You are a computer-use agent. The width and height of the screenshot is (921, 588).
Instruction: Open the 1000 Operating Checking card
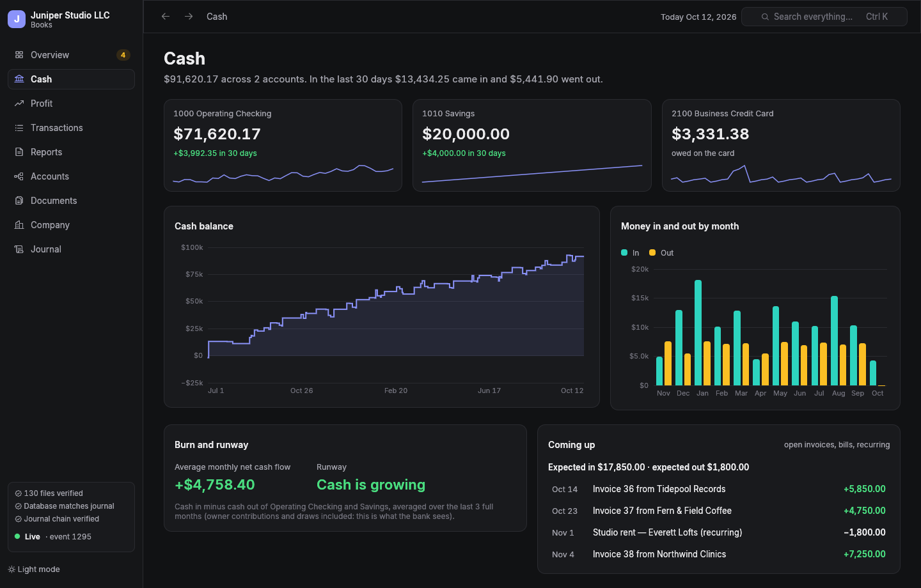click(283, 145)
